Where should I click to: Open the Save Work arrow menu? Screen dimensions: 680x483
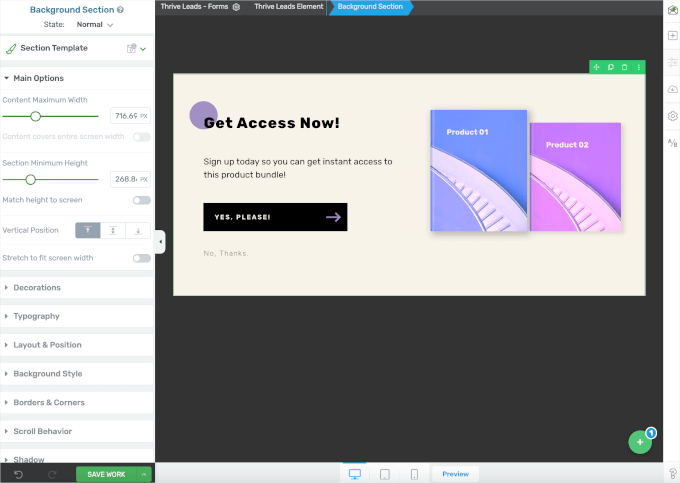tap(144, 475)
